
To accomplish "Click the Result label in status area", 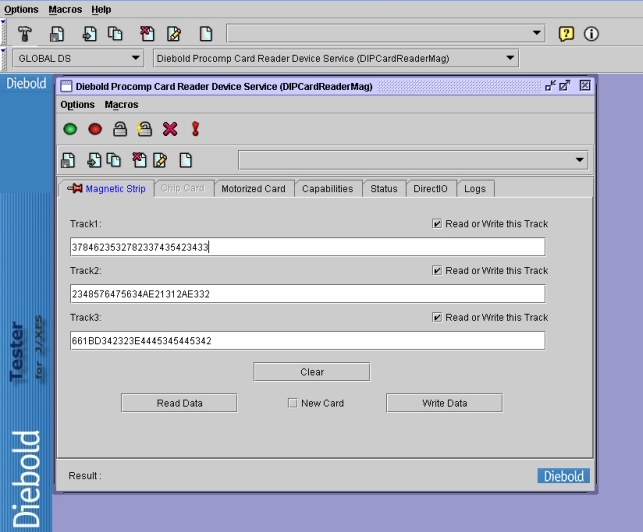I will 85,476.
